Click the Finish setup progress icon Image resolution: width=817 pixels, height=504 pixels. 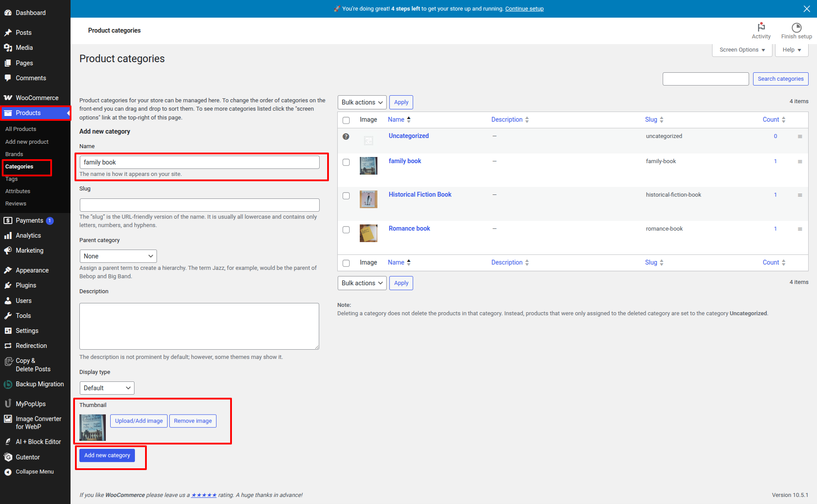[x=796, y=27]
